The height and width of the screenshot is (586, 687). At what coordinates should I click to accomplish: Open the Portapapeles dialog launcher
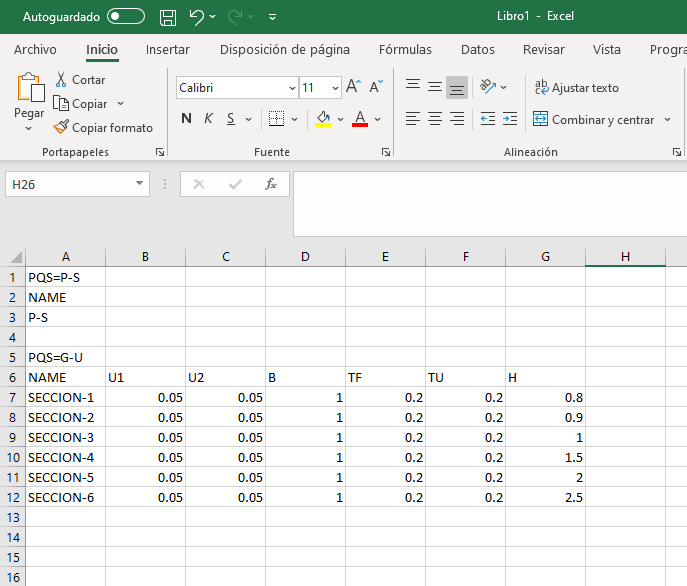point(160,152)
